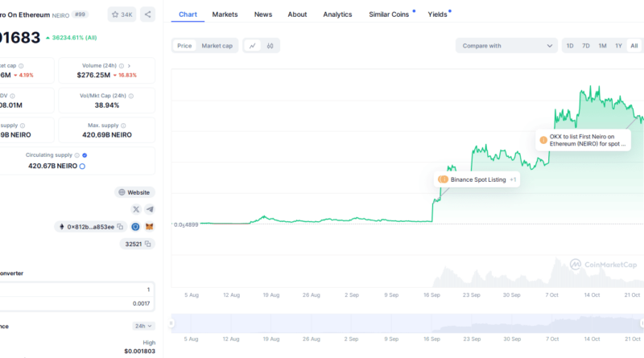Toggle chart to Price
The image size is (644, 358).
point(184,46)
